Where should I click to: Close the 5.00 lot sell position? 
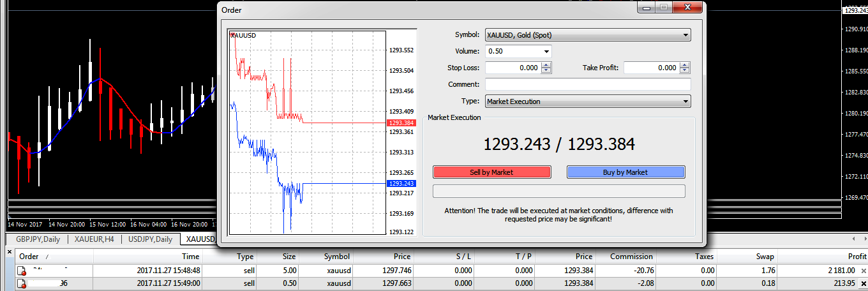point(864,271)
